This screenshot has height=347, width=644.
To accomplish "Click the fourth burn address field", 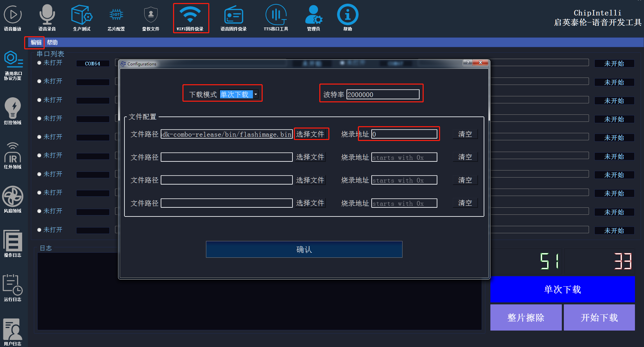I will pos(404,203).
